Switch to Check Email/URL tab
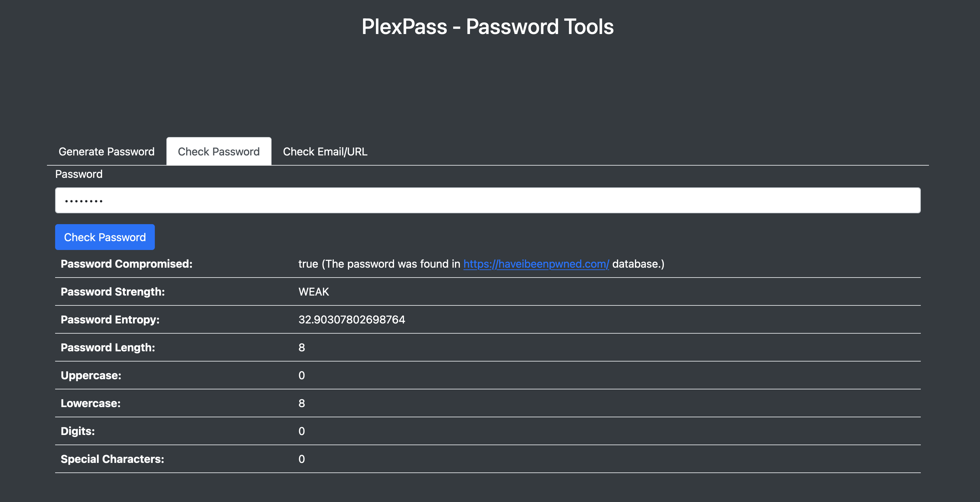 click(x=325, y=151)
